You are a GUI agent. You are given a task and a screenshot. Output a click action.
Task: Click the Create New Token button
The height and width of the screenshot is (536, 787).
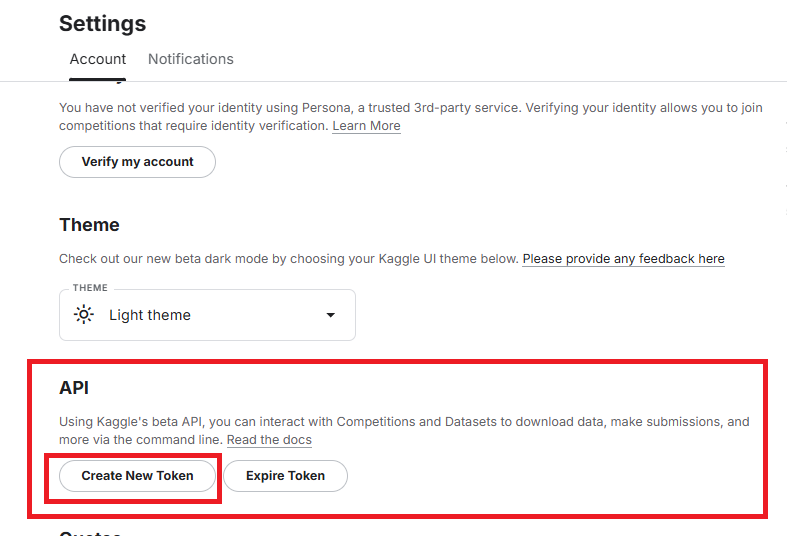(138, 476)
